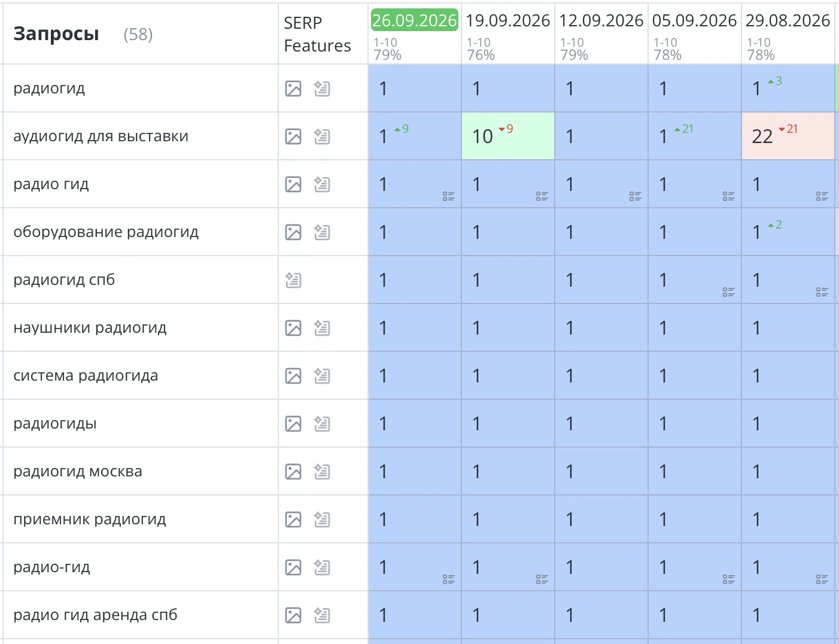Viewport: 839px width, 644px height.
Task: Open the query приемник радиогид
Action: 90,520
